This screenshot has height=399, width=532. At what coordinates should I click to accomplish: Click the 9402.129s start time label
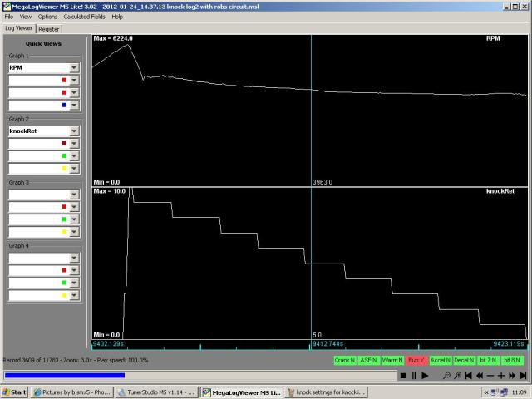[x=109, y=344]
